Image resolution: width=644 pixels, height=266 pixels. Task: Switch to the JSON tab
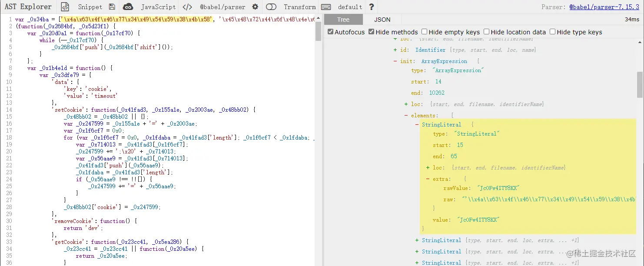click(x=382, y=20)
